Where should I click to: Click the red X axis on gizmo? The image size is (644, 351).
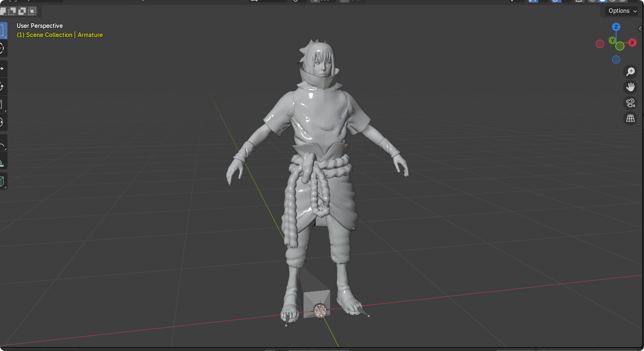(x=632, y=42)
